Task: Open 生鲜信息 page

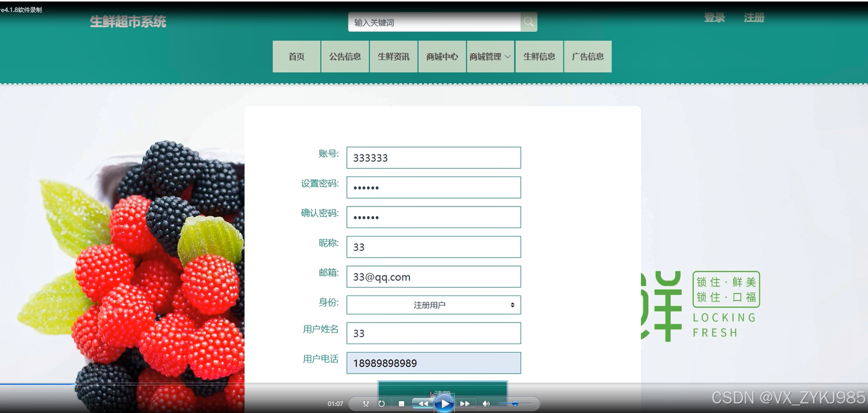Action: [539, 56]
